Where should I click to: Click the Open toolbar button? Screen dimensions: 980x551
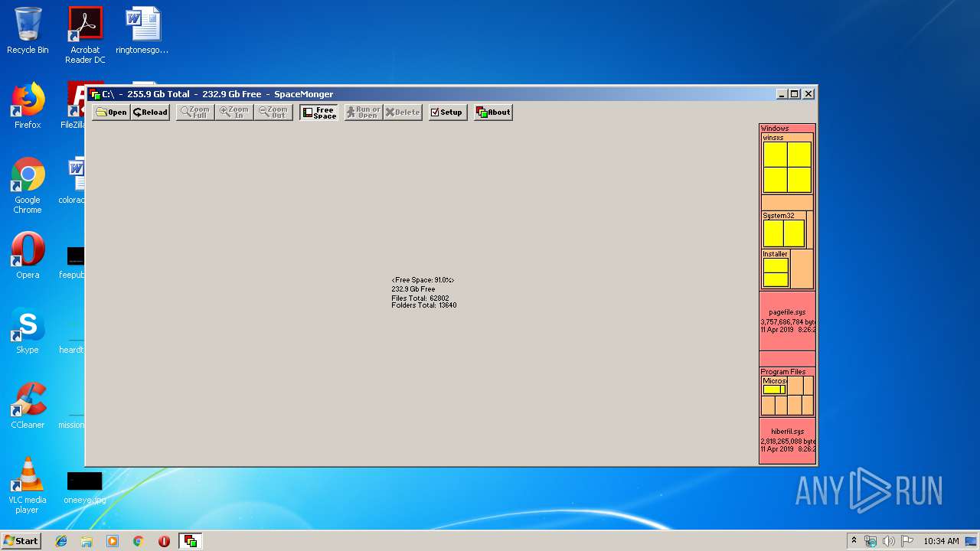pos(111,112)
